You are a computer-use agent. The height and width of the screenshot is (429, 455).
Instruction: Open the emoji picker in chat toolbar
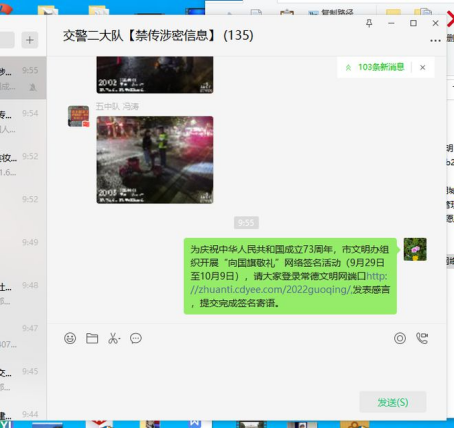tap(70, 338)
